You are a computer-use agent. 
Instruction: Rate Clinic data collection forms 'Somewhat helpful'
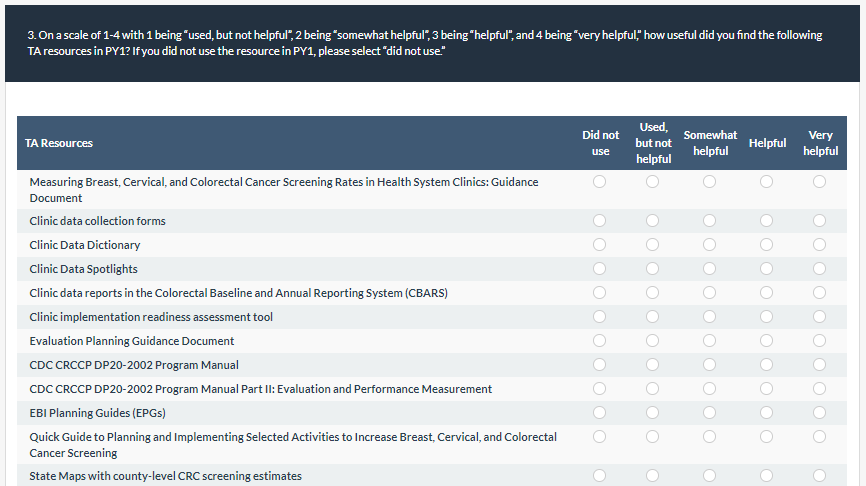(710, 220)
